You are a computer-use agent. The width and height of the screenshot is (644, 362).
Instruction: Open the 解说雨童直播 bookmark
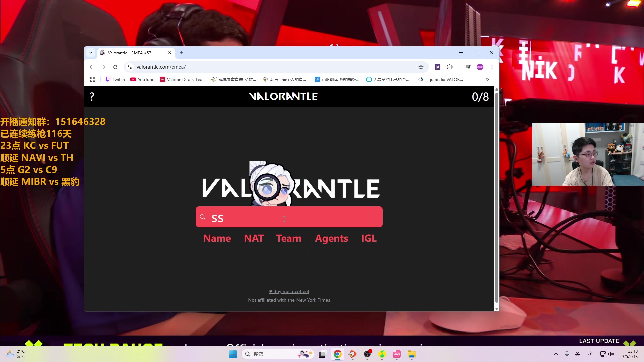234,79
